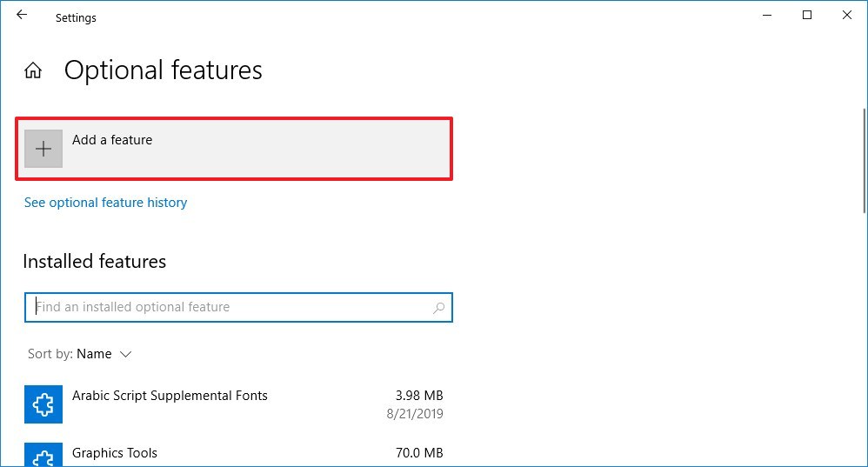
Task: Maximize the Settings window
Action: point(807,15)
